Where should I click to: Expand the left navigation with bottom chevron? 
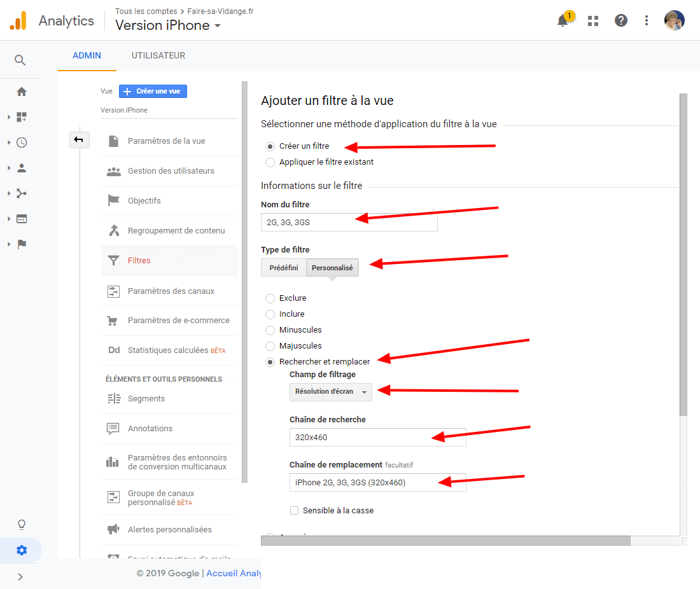coord(20,577)
